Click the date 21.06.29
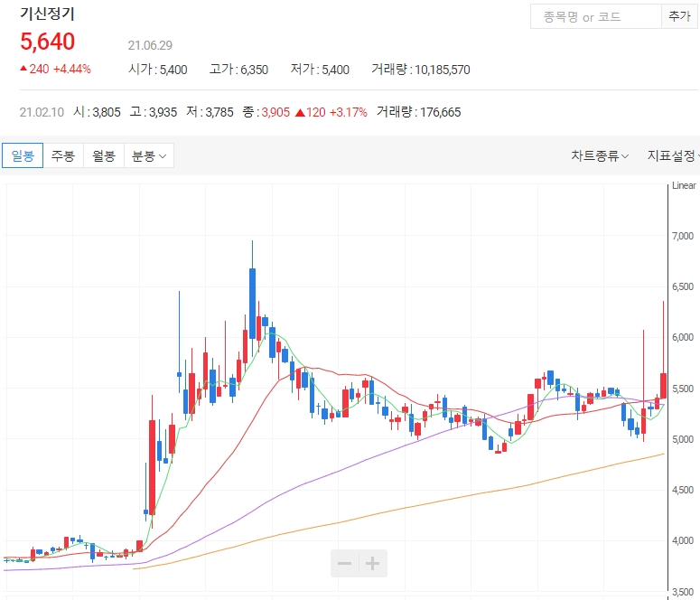Image resolution: width=700 pixels, height=600 pixels. coord(150,45)
